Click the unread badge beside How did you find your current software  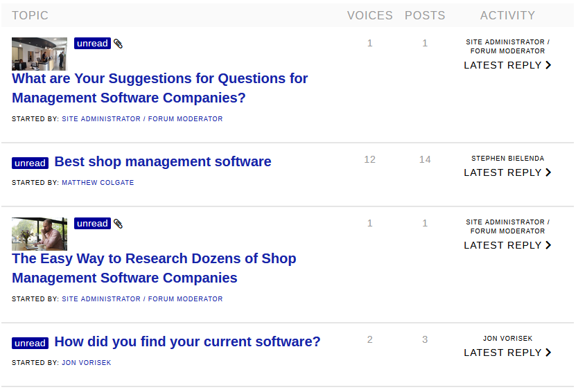tap(30, 343)
